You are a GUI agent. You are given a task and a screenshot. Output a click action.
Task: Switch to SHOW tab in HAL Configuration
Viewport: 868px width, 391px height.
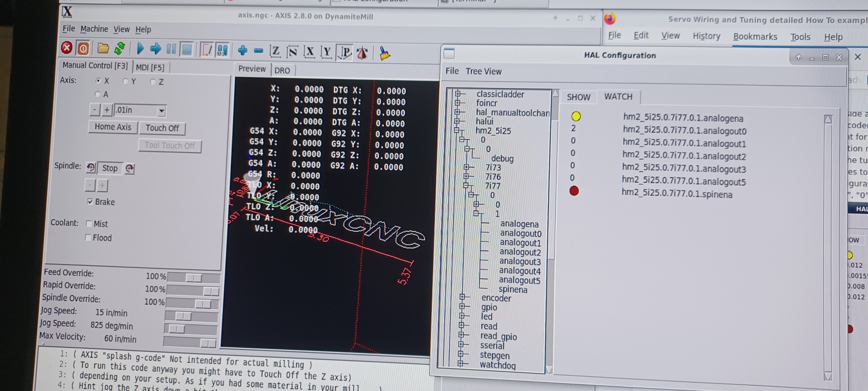click(x=578, y=97)
